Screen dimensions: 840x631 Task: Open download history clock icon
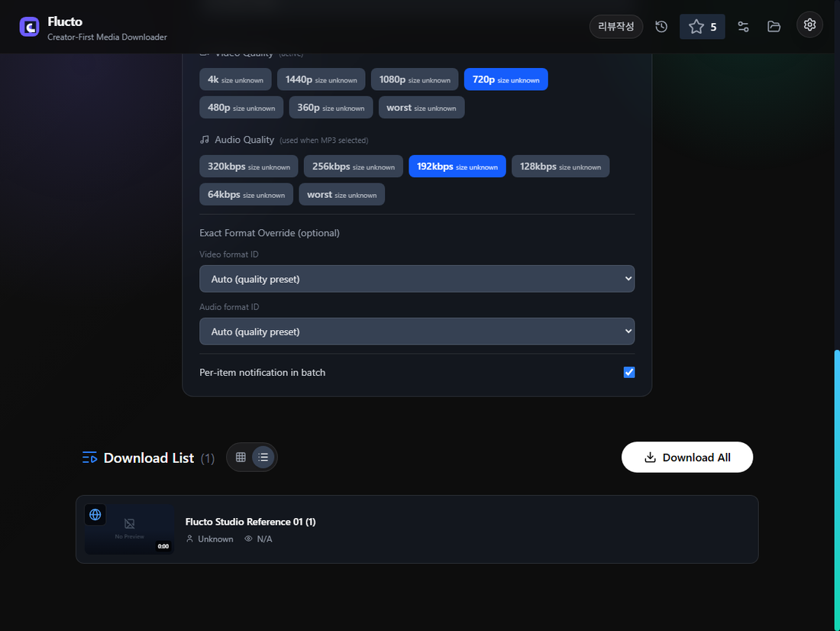point(661,26)
